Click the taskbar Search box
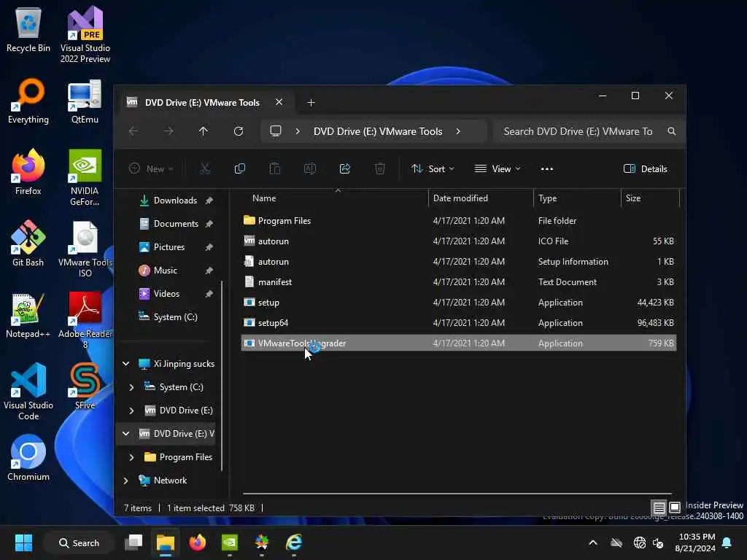 coord(79,542)
